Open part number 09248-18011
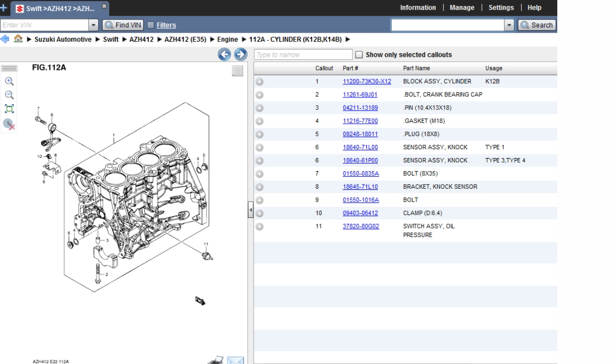Viewport: 616px width, 364px height. point(360,135)
